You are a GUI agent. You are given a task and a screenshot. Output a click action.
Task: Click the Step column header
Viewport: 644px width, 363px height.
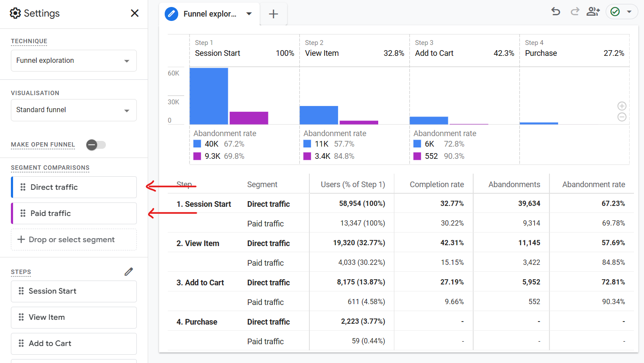(184, 185)
